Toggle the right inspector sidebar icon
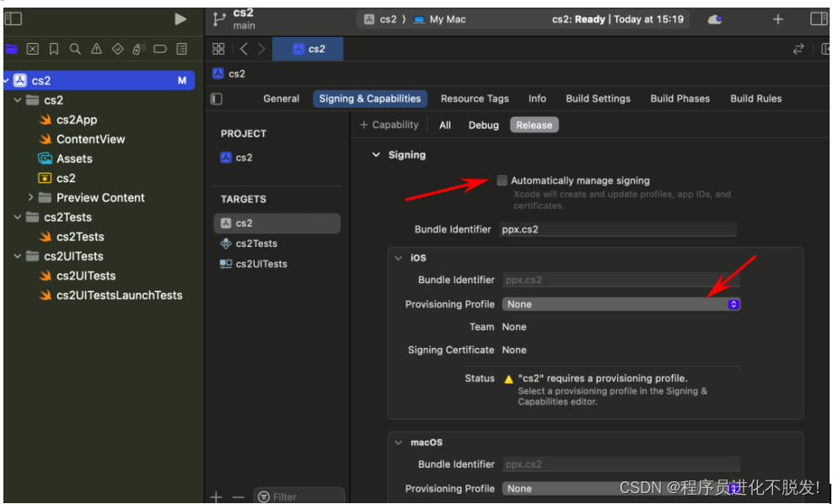The height and width of the screenshot is (504, 833). [818, 19]
